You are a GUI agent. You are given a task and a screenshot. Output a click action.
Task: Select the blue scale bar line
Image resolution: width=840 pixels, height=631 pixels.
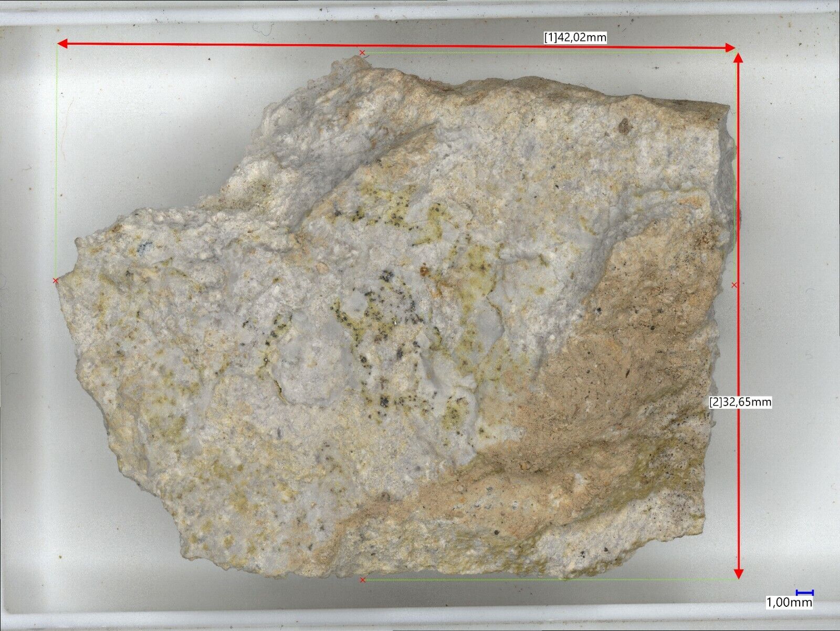tap(804, 593)
